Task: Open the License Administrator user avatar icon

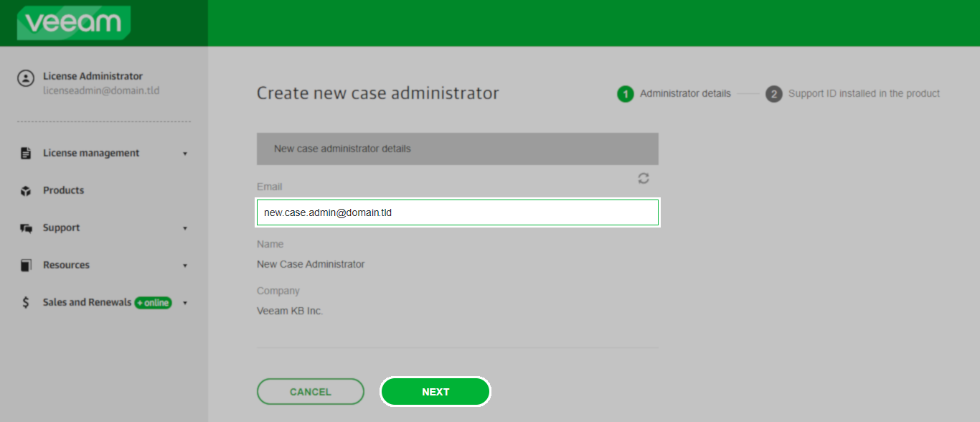Action: coord(26,78)
